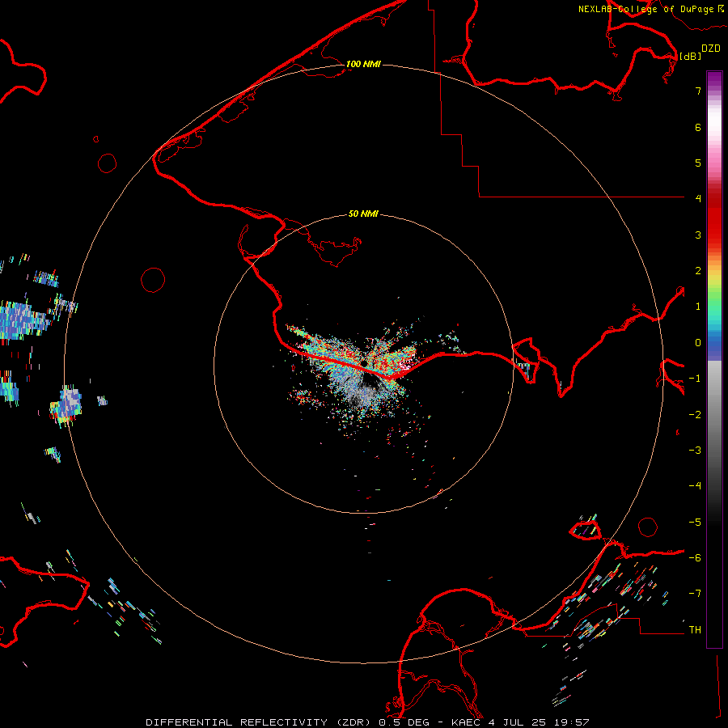Click the color scale value 4
Viewport: 728px width, 728px height.
[698, 199]
